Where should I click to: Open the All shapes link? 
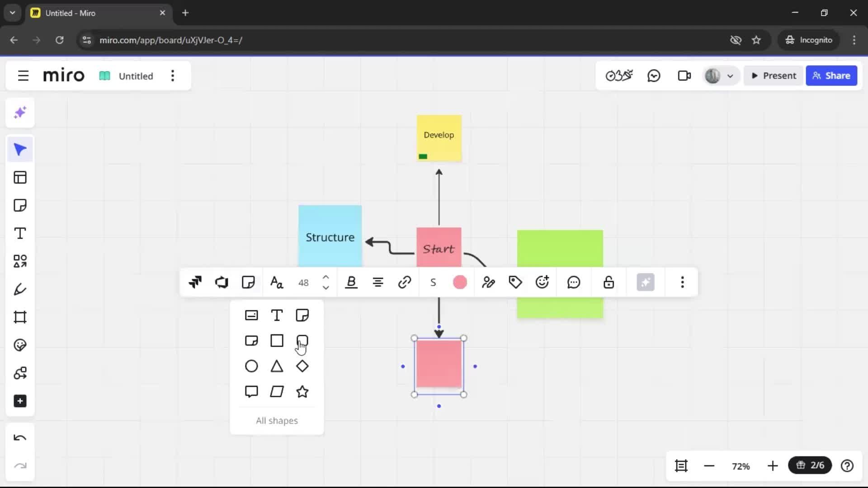coord(277,421)
